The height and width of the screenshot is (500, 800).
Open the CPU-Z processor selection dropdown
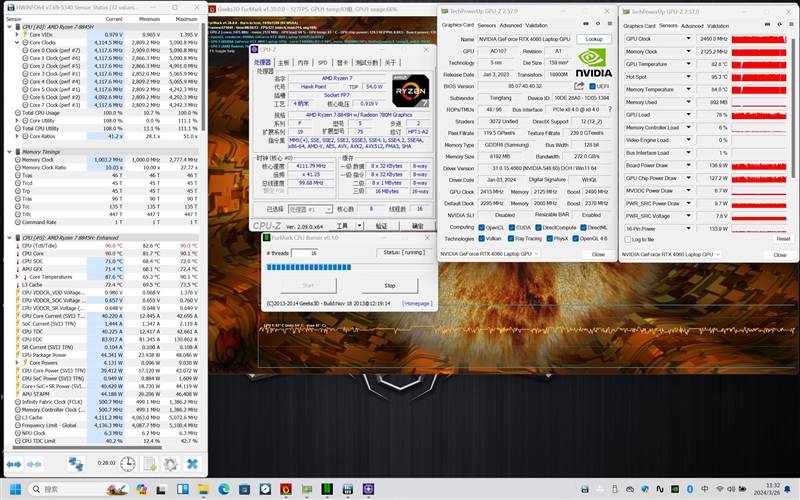[311, 210]
